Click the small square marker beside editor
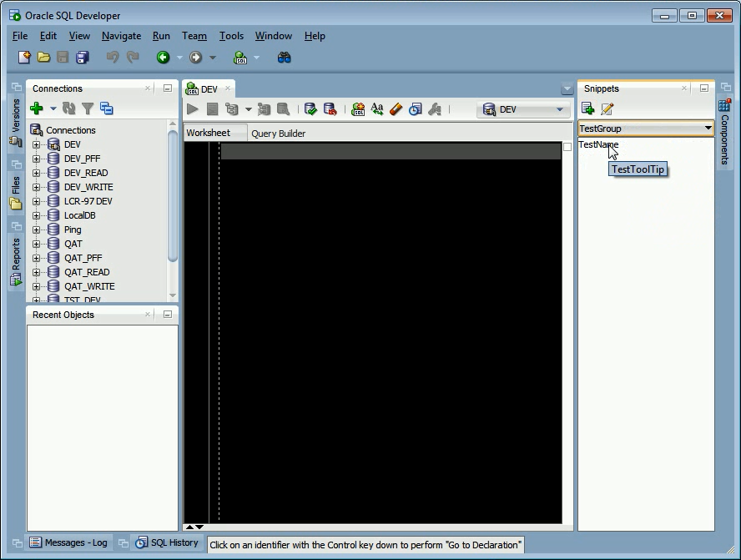 (x=567, y=147)
